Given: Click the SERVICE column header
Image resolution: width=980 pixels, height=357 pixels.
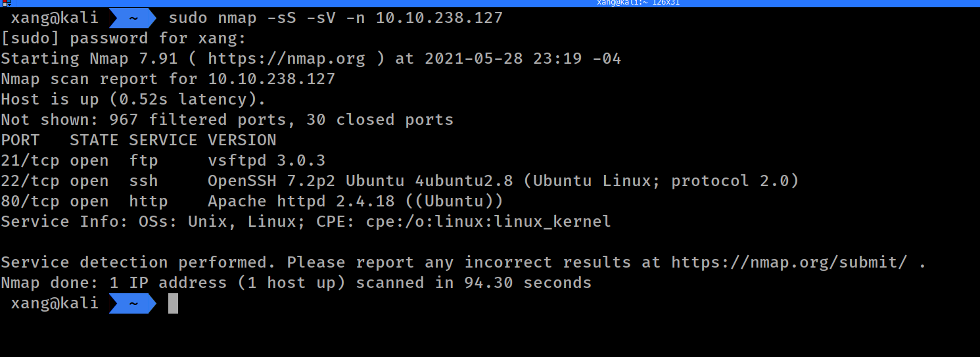Looking at the screenshot, I should pyautogui.click(x=162, y=140).
